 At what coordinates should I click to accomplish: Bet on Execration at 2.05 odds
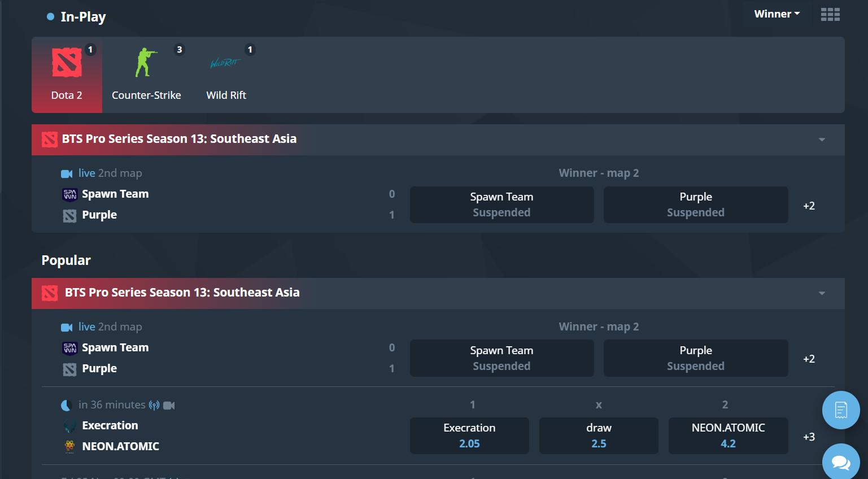[x=469, y=436]
